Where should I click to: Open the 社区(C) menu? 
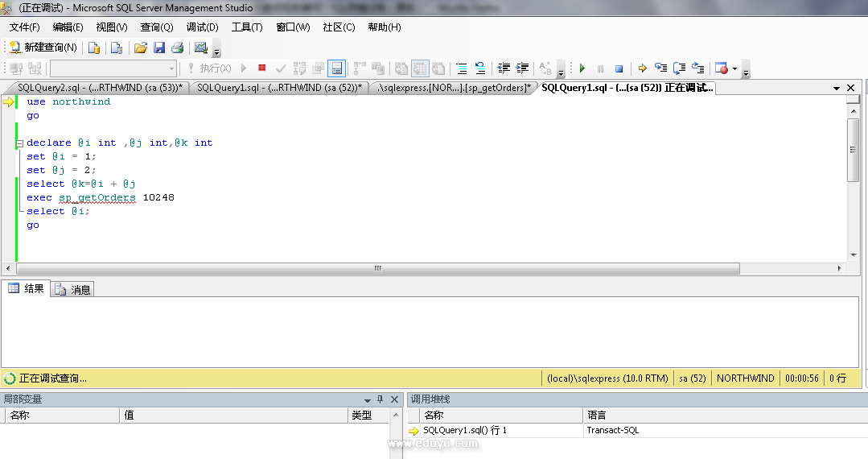(339, 27)
